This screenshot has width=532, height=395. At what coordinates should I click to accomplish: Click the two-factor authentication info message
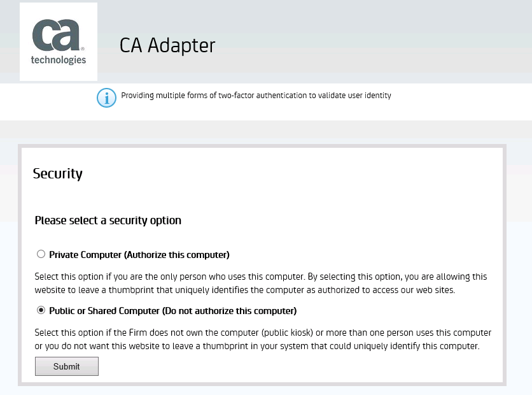tap(256, 96)
